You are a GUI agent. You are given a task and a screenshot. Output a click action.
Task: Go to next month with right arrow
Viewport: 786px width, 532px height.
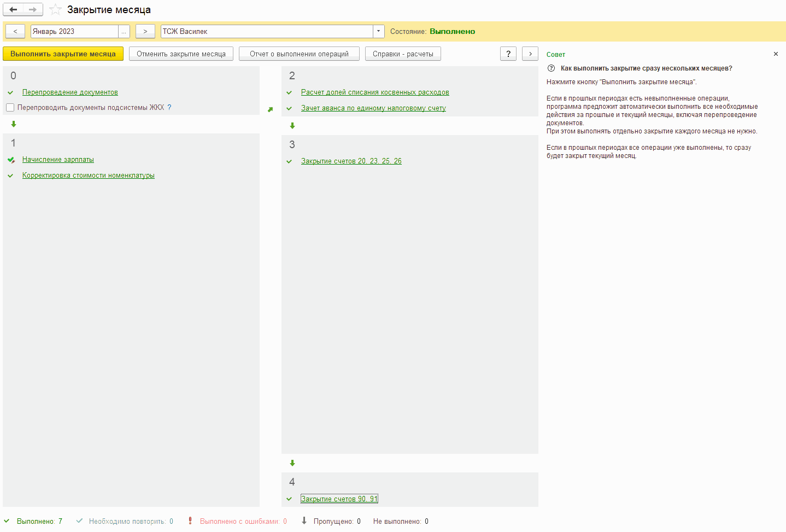(x=145, y=31)
